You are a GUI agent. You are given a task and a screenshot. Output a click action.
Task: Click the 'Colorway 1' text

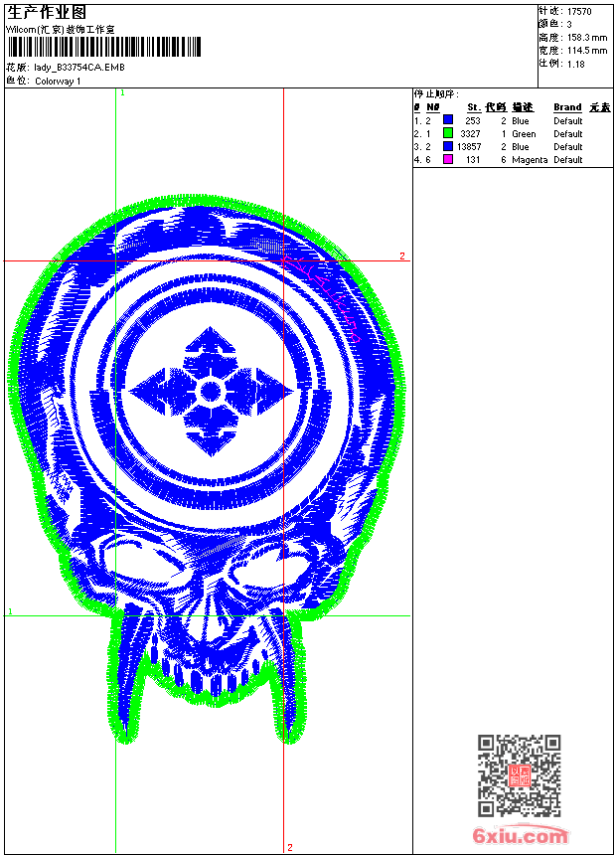coord(58,82)
